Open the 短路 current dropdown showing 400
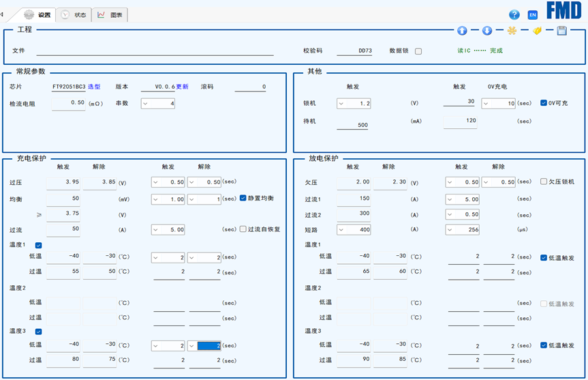The height and width of the screenshot is (380, 588). pos(354,230)
